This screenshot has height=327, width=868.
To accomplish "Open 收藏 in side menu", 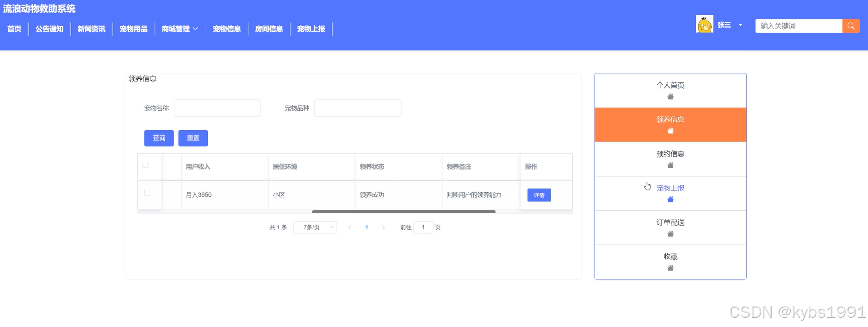I will [670, 262].
